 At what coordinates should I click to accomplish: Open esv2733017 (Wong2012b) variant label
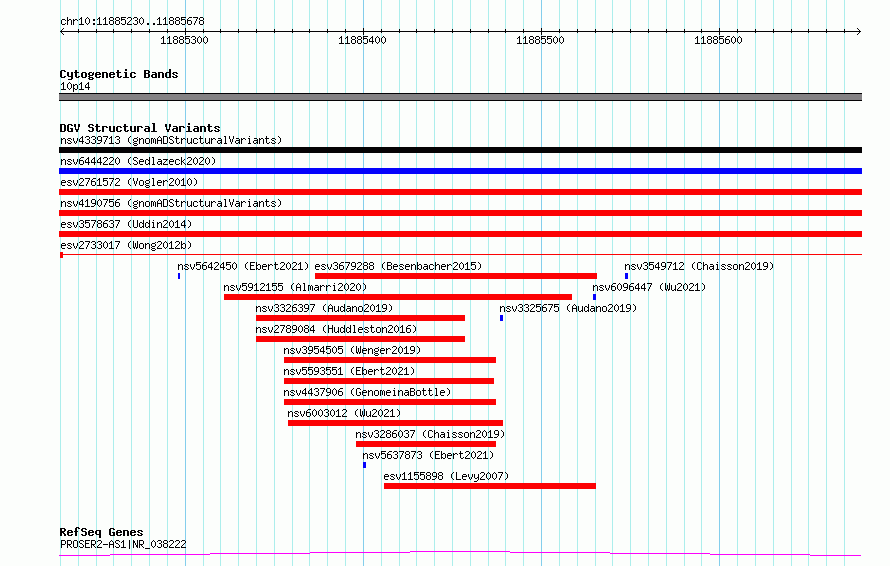pyautogui.click(x=126, y=245)
